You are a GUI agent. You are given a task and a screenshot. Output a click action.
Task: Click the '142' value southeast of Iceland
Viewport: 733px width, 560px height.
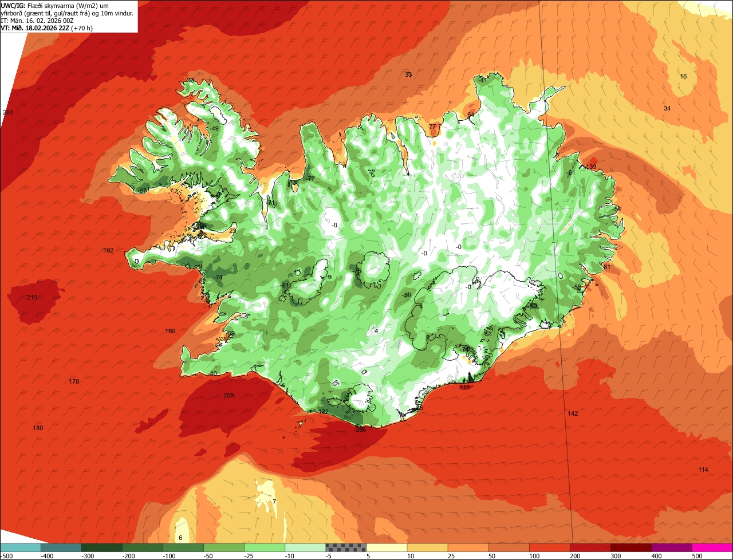click(x=573, y=413)
